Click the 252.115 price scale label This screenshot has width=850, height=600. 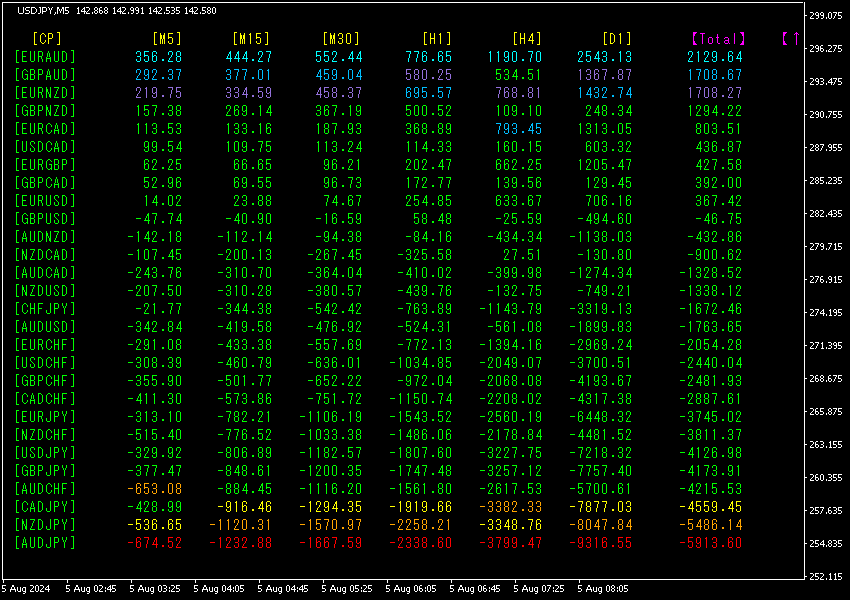coord(826,576)
